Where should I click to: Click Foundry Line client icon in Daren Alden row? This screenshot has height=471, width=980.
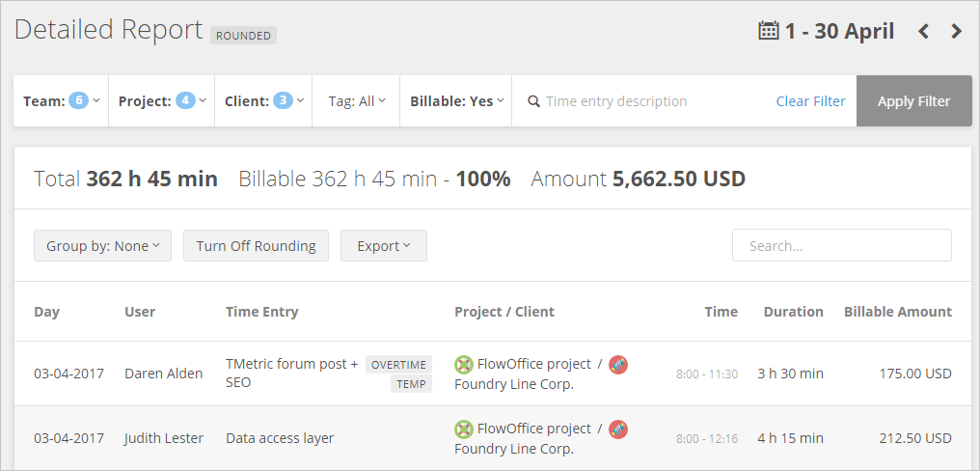click(x=618, y=364)
